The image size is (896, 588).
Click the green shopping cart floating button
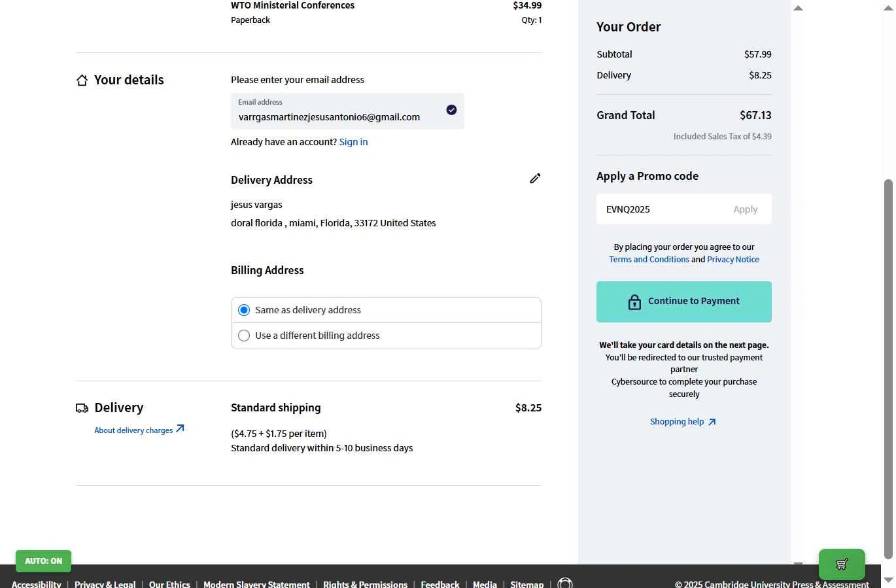pos(842,564)
